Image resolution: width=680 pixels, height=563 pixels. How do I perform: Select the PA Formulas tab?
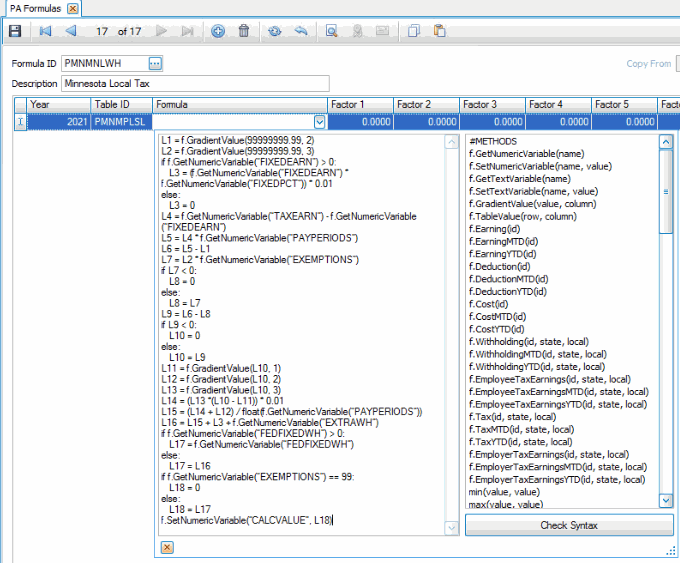click(x=34, y=8)
